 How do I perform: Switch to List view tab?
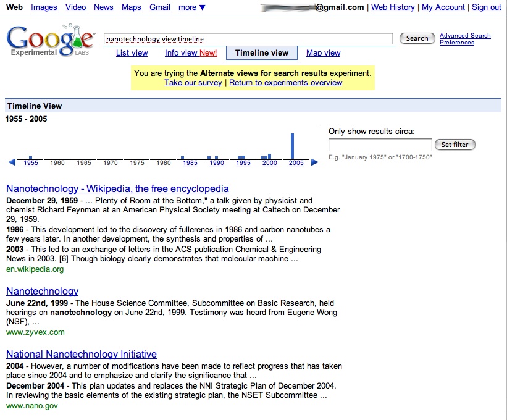(x=132, y=52)
